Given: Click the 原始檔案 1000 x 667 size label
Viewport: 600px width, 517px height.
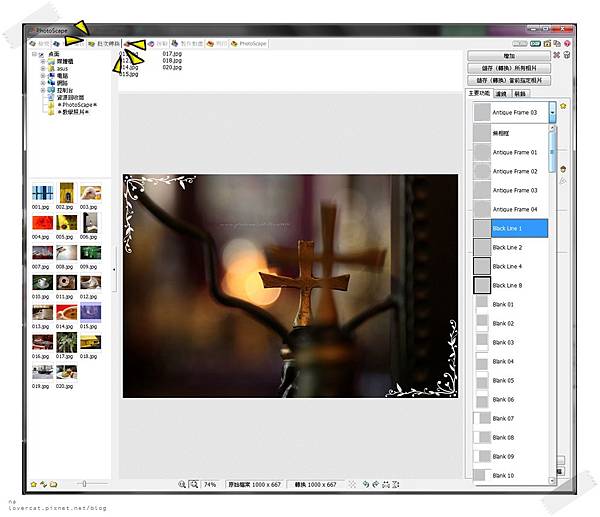Looking at the screenshot, I should pyautogui.click(x=254, y=484).
